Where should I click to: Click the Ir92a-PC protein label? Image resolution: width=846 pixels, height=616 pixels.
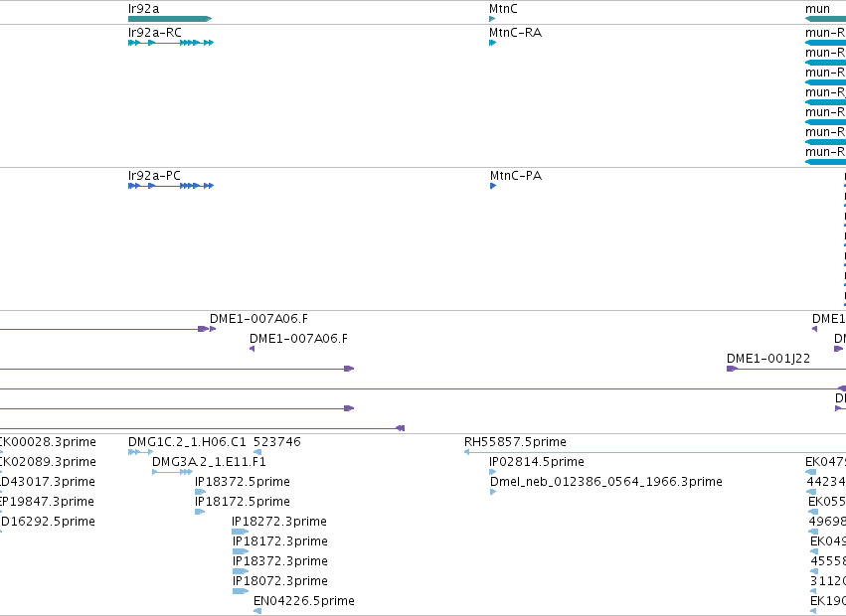(x=154, y=175)
